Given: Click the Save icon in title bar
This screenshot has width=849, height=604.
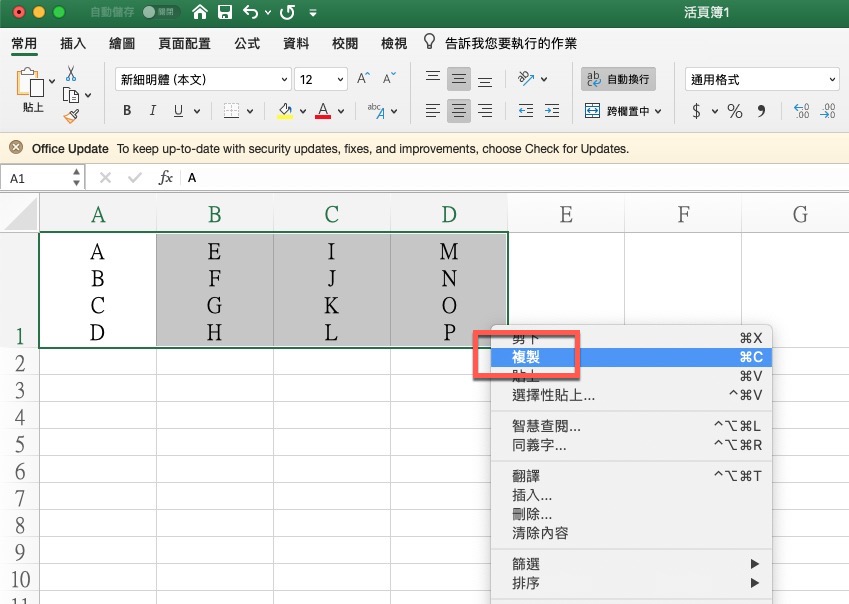Looking at the screenshot, I should click(x=225, y=13).
